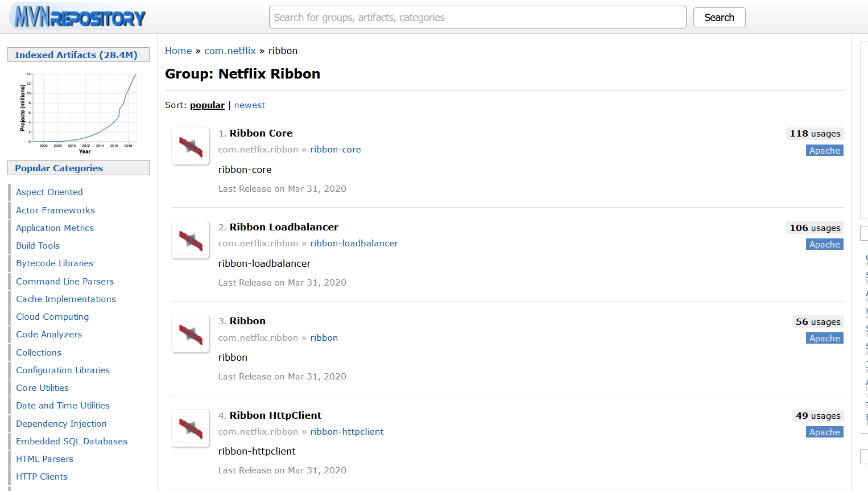View the 56 usages link
This screenshot has height=491, width=868.
(818, 322)
